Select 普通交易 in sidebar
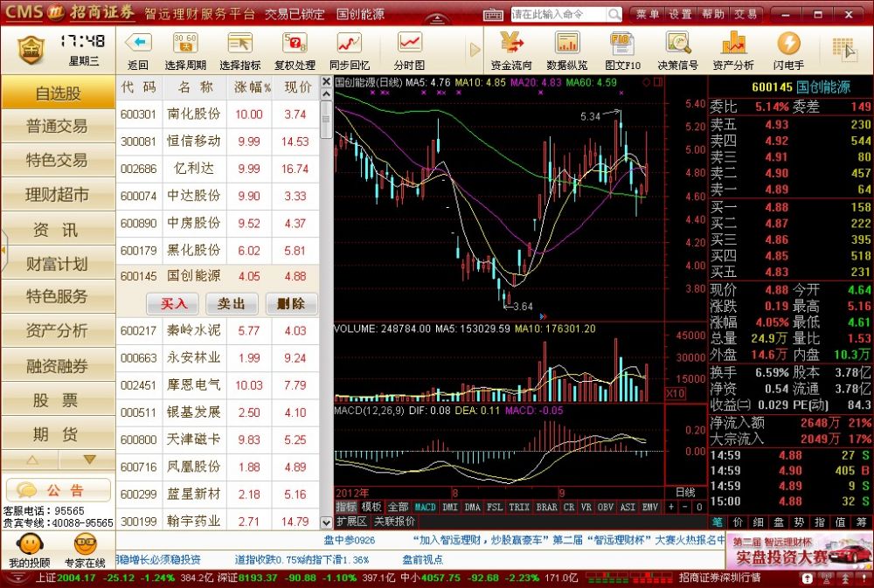The height and width of the screenshot is (588, 874). click(x=58, y=127)
